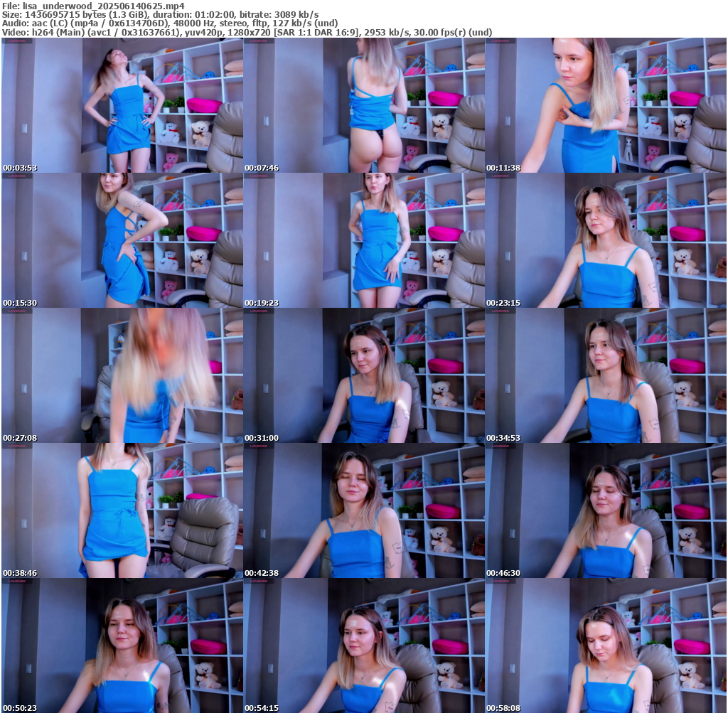Click the bitrate value 3089 kb/s

click(296, 14)
